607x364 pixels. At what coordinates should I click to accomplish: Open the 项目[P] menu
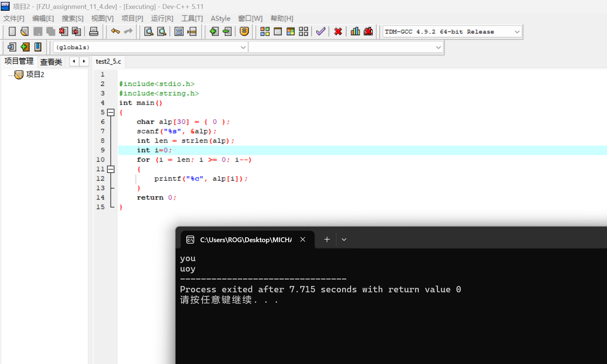tap(132, 19)
